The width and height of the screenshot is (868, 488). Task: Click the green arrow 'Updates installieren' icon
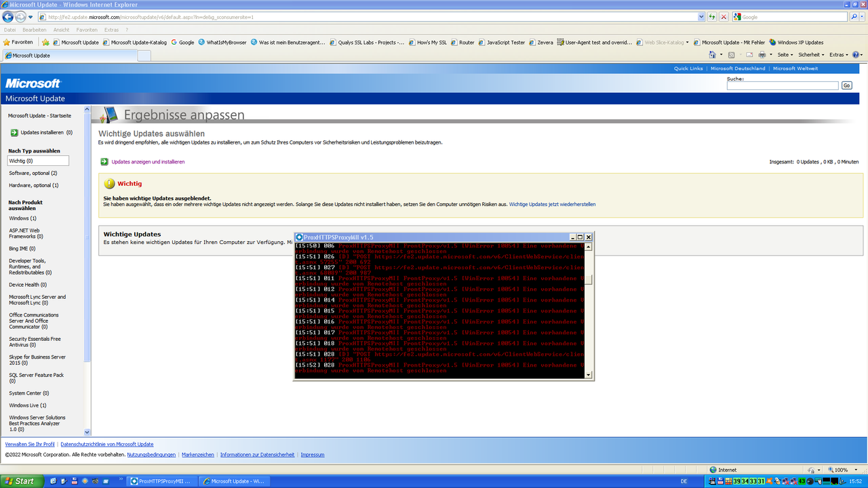pos(14,133)
